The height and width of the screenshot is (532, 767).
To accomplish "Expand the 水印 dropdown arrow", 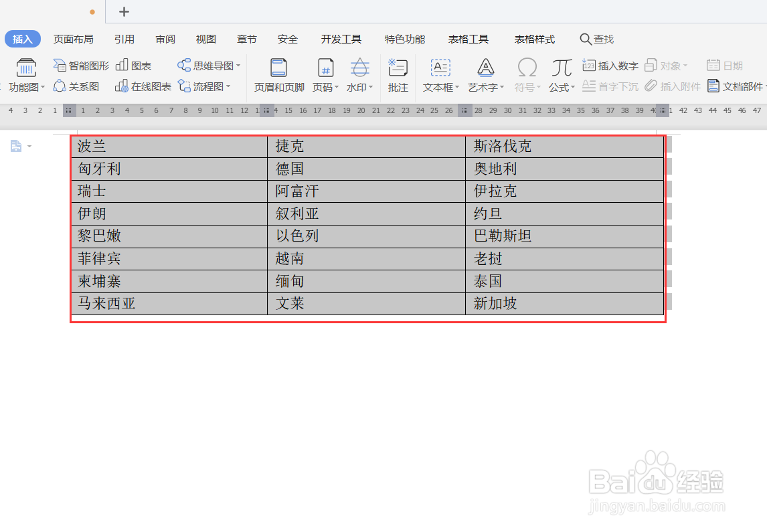I will 371,87.
